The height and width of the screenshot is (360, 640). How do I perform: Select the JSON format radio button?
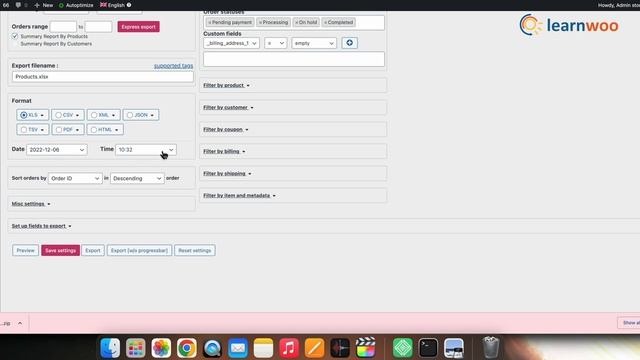pyautogui.click(x=130, y=115)
